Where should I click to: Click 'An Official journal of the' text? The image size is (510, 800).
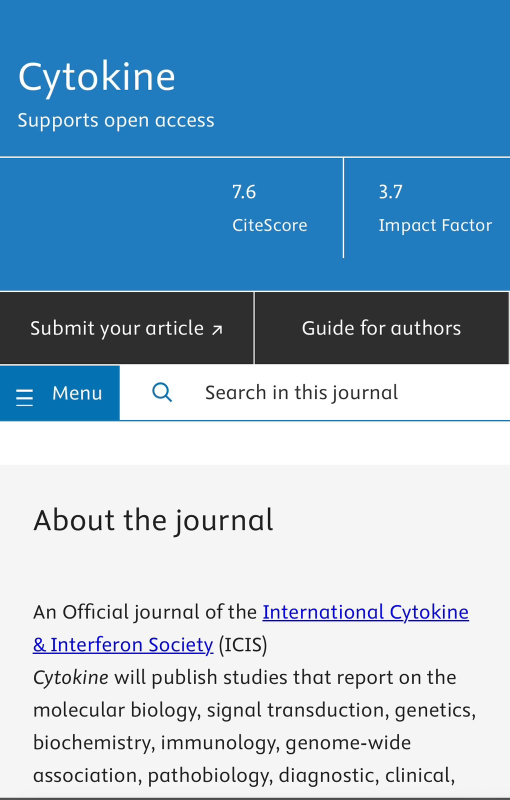145,612
